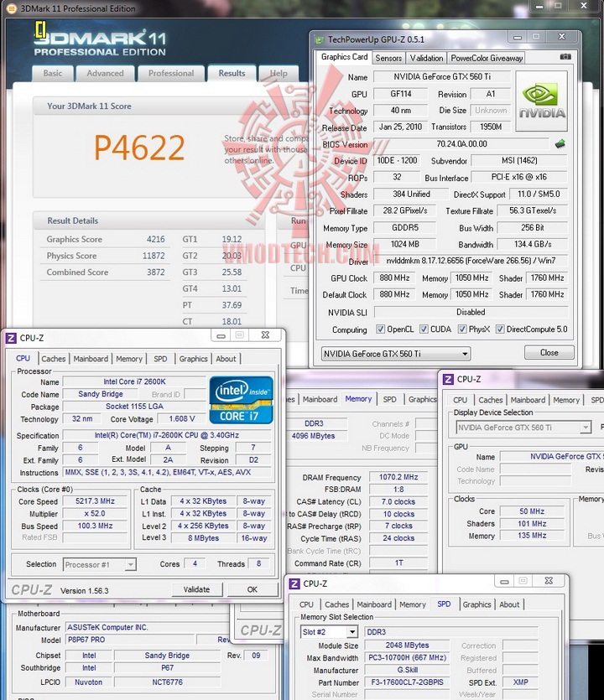Open the Help tab in 3DMark 11
Viewport: 604px width, 700px height.
(x=279, y=73)
